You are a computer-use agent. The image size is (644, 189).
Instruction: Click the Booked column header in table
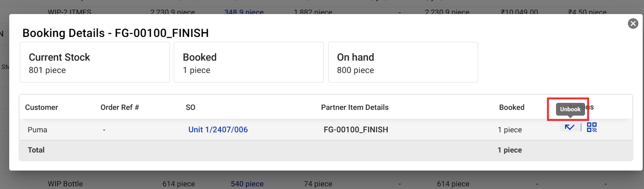tap(512, 107)
